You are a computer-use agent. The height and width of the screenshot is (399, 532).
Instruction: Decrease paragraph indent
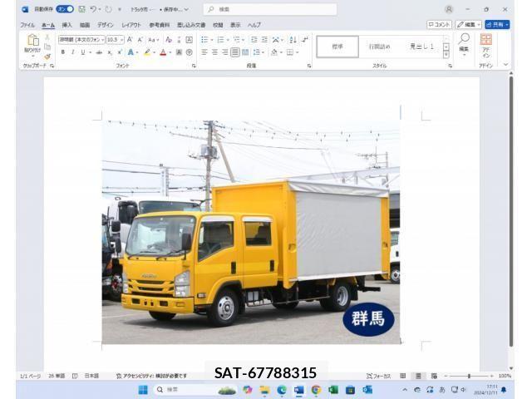[254, 40]
